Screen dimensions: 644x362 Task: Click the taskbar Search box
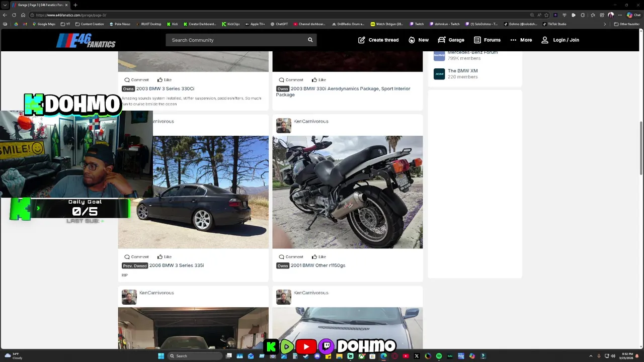click(x=195, y=356)
